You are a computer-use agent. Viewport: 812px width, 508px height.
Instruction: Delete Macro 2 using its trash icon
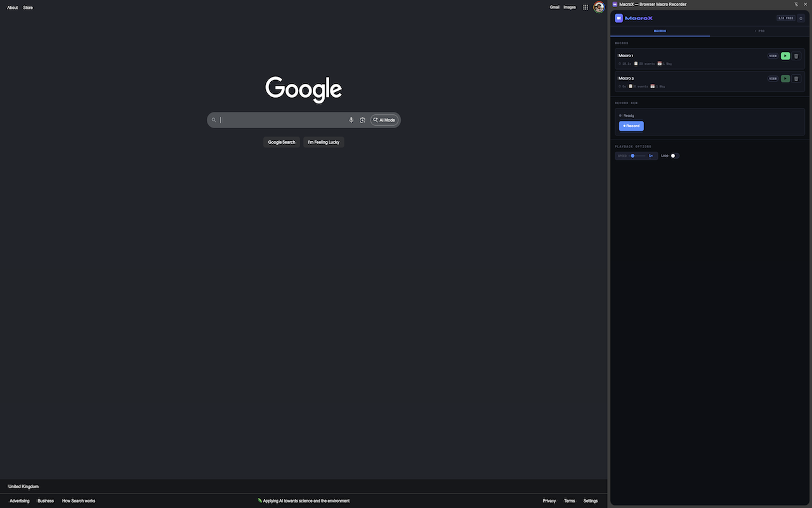click(x=797, y=79)
